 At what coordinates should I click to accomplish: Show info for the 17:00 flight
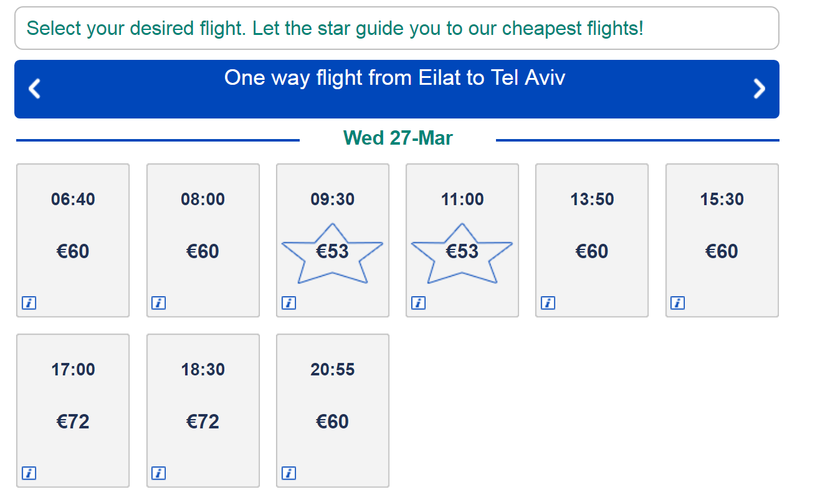[29, 473]
